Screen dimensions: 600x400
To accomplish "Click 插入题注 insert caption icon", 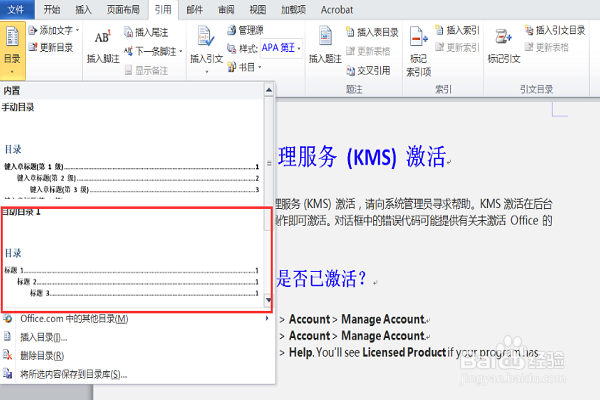I will (325, 36).
